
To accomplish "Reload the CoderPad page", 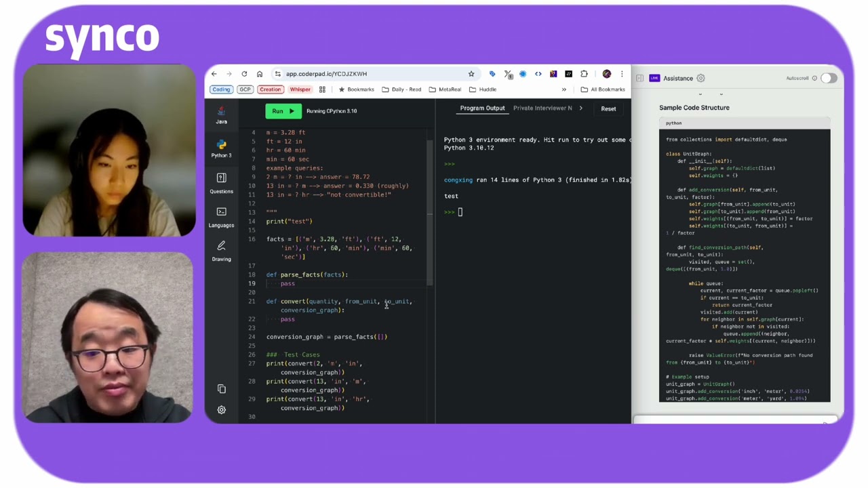I will pos(244,74).
